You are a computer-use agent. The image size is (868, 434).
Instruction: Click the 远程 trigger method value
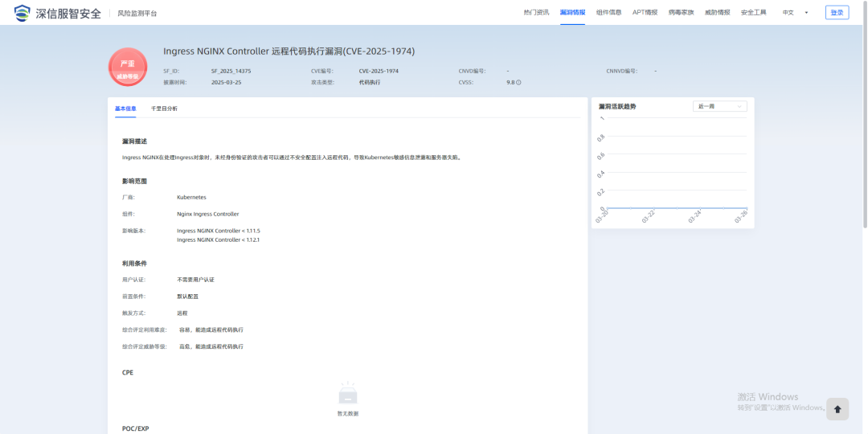(x=182, y=313)
